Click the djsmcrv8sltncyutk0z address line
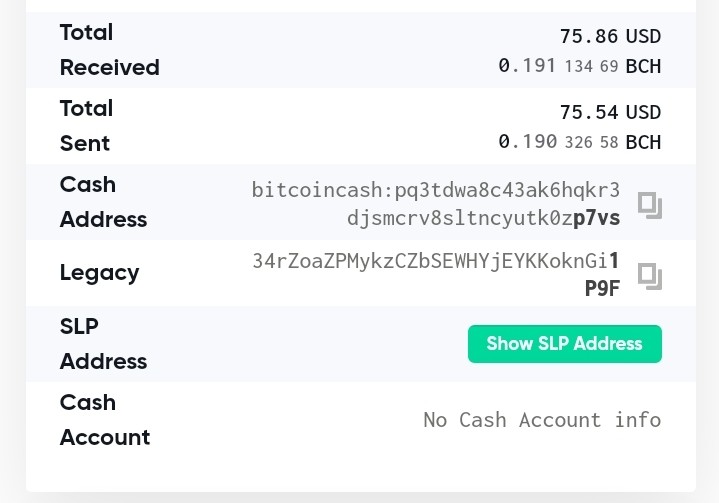The height and width of the screenshot is (503, 719). [460, 218]
